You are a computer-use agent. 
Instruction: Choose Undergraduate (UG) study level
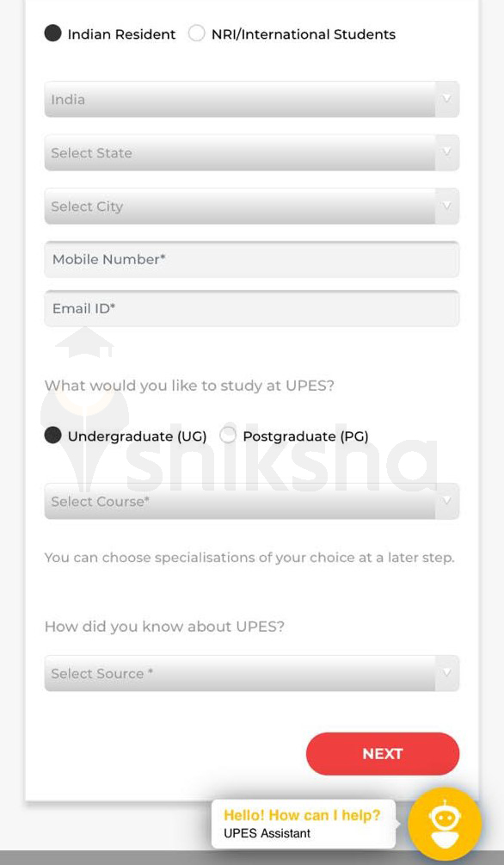point(53,435)
